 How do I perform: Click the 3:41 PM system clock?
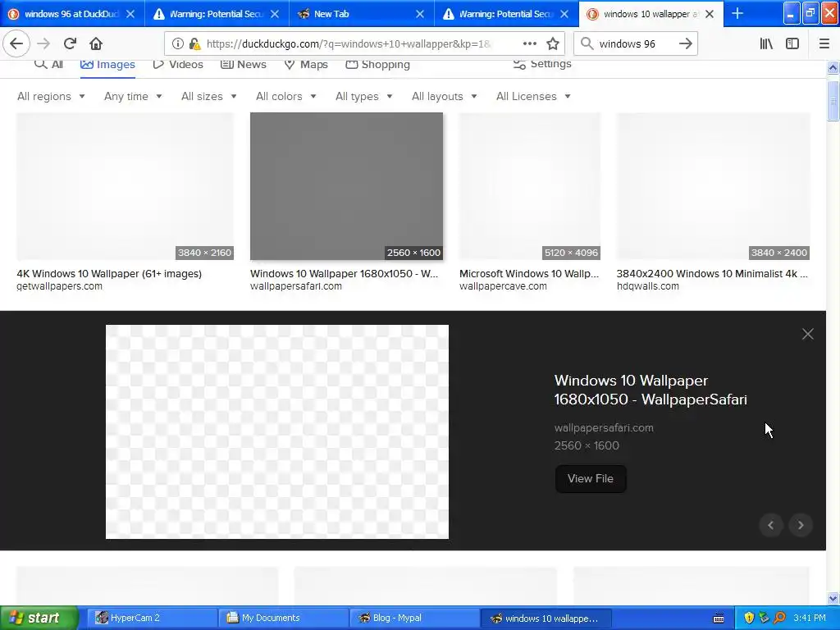[x=810, y=619]
